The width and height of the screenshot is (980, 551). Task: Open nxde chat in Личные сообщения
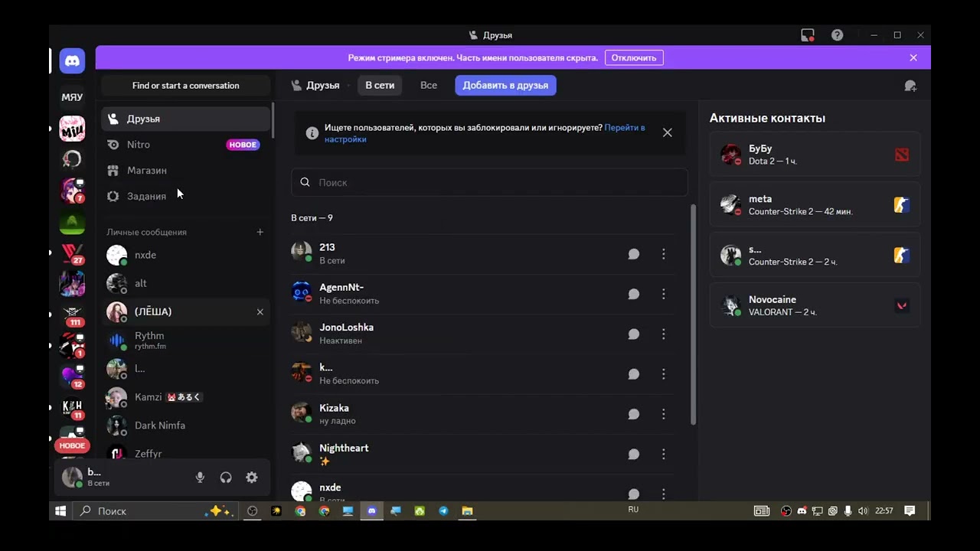coord(186,255)
